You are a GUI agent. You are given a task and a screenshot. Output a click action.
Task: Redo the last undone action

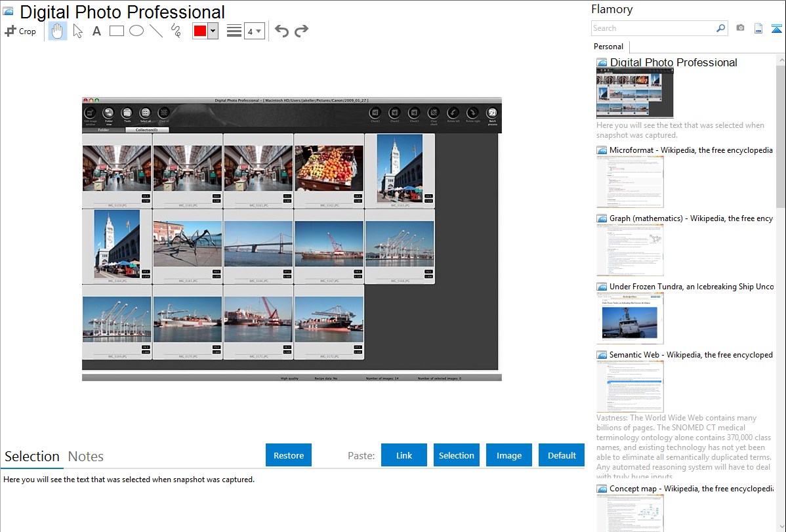301,31
